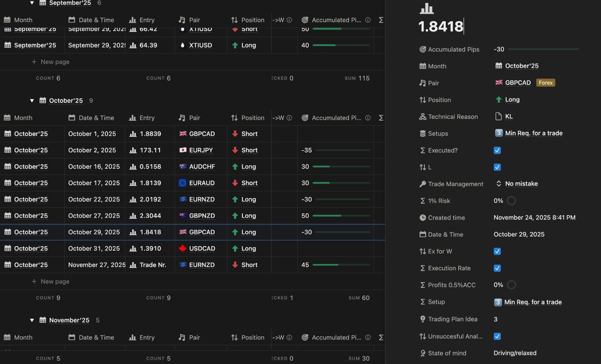Uncheck the Ex for W checkbox

tap(497, 251)
